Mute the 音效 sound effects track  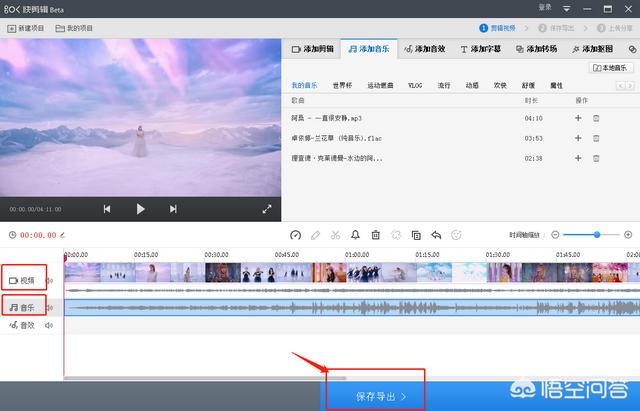(49, 325)
